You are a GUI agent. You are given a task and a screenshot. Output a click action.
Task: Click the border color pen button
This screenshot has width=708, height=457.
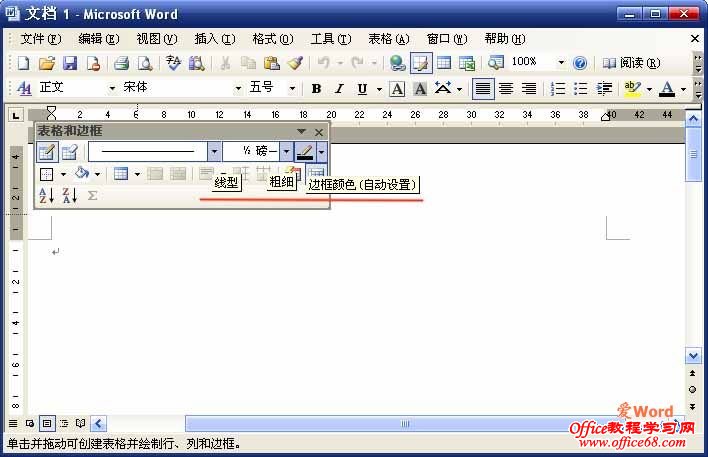pyautogui.click(x=305, y=152)
